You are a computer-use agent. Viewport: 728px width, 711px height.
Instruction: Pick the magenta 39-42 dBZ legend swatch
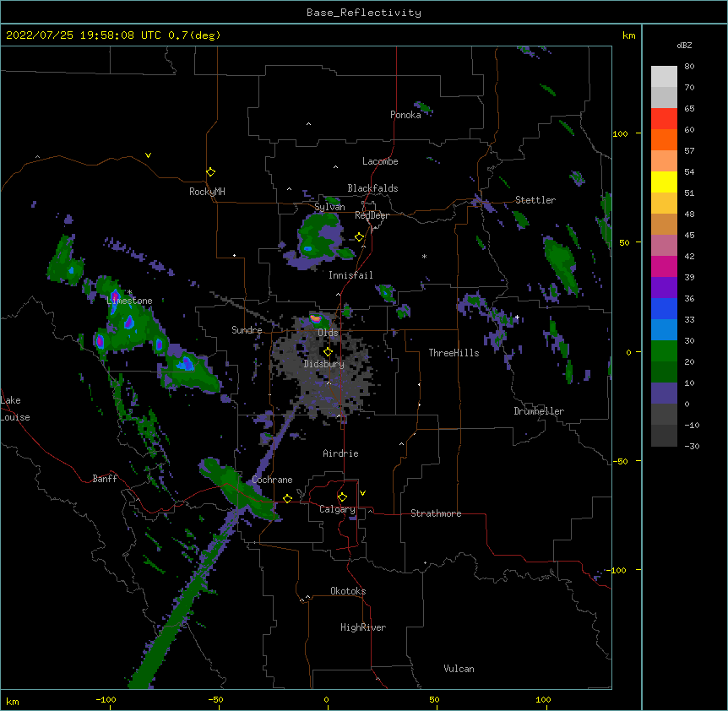tap(664, 266)
